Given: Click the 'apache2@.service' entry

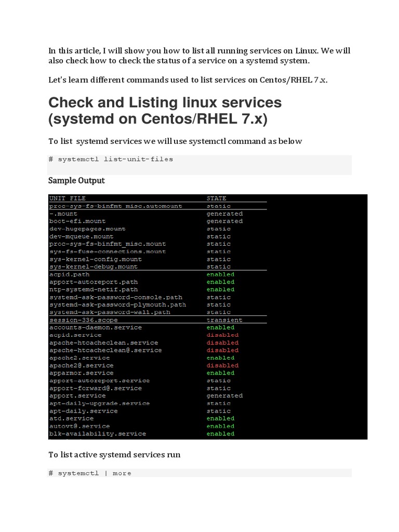Looking at the screenshot, I should [82, 365].
